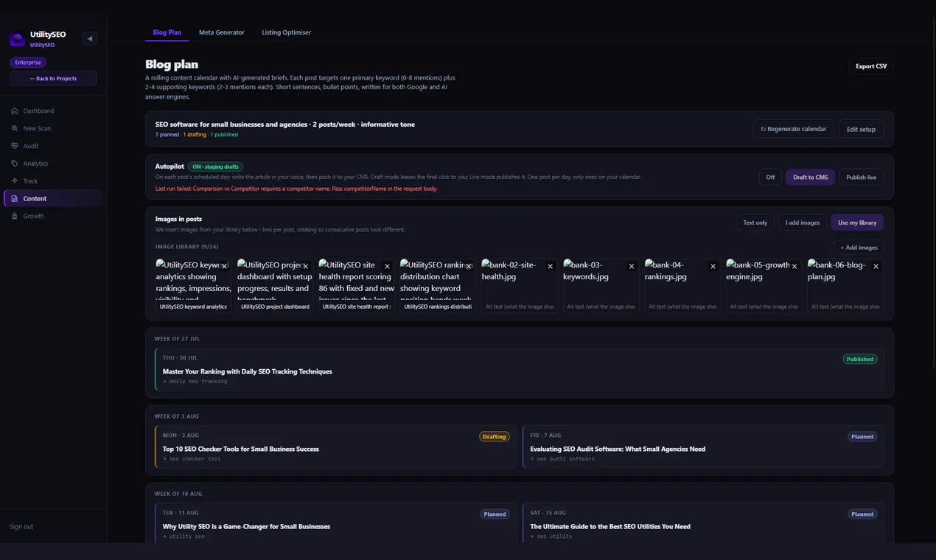Image resolution: width=936 pixels, height=560 pixels.
Task: Click the seo audit software keyword tag
Action: pos(562,459)
